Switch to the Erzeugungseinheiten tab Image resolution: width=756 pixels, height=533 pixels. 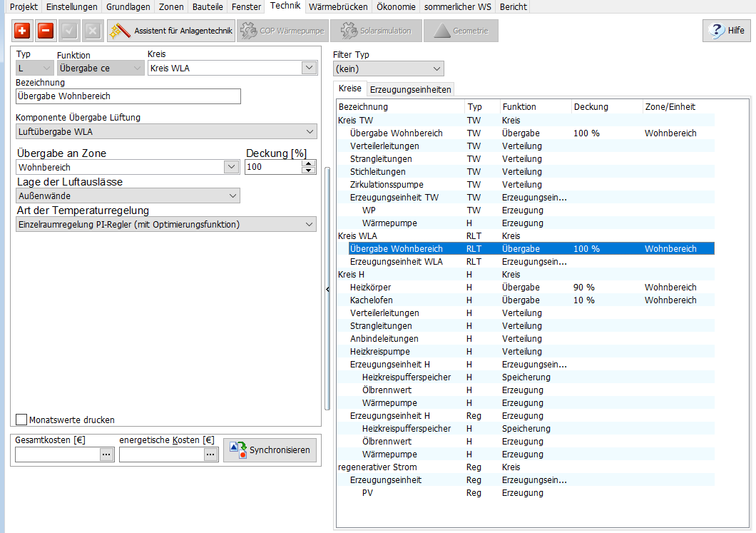[x=410, y=89]
